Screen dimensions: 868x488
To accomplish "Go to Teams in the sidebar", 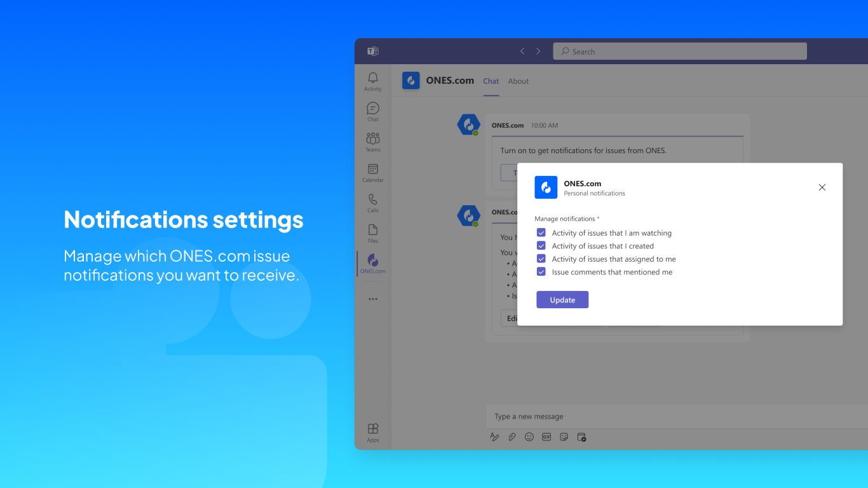I will pos(373,142).
